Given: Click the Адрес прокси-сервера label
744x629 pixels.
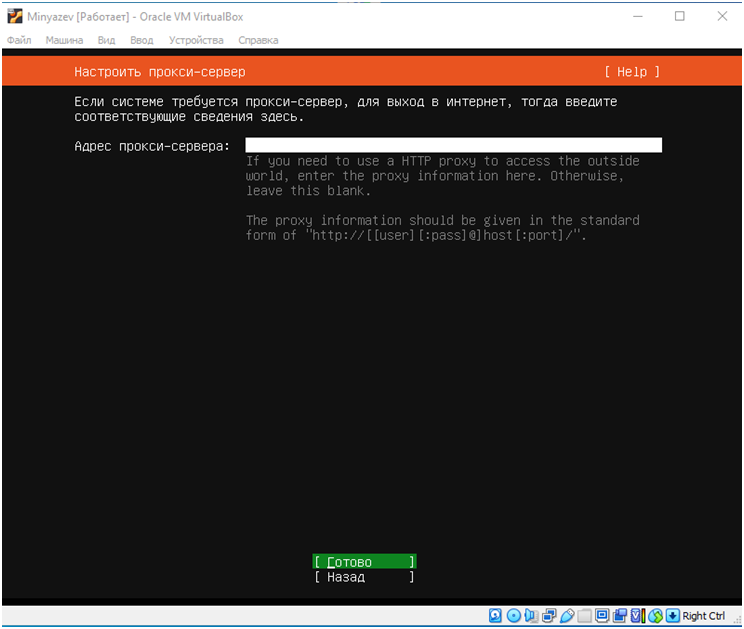Looking at the screenshot, I should tap(152, 146).
